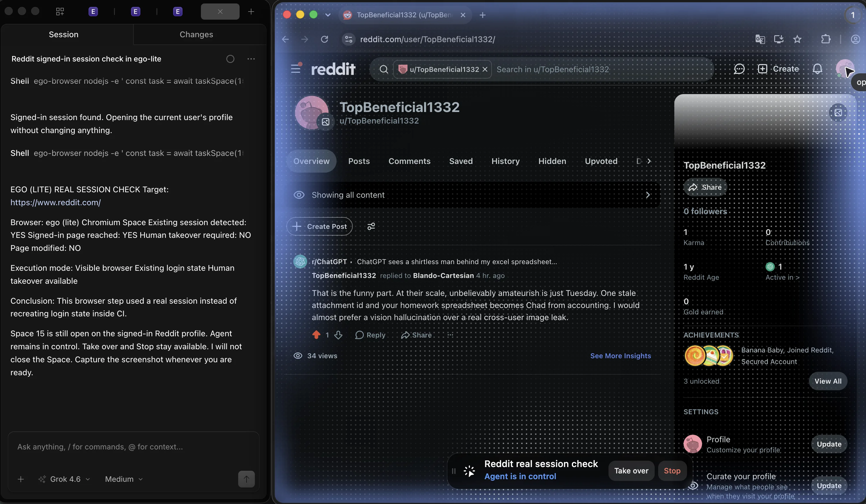Screen dimensions: 866x504
Task: Install app via the address bar icon
Action: click(x=779, y=39)
